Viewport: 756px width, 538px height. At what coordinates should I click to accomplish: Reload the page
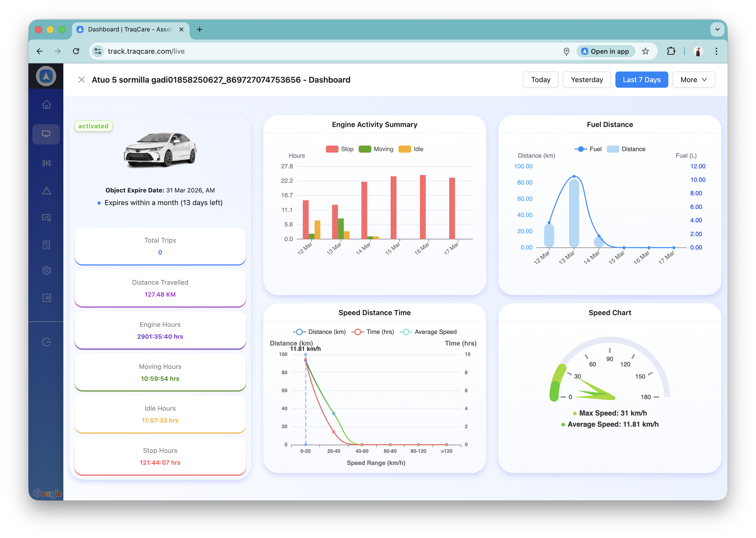pos(76,51)
